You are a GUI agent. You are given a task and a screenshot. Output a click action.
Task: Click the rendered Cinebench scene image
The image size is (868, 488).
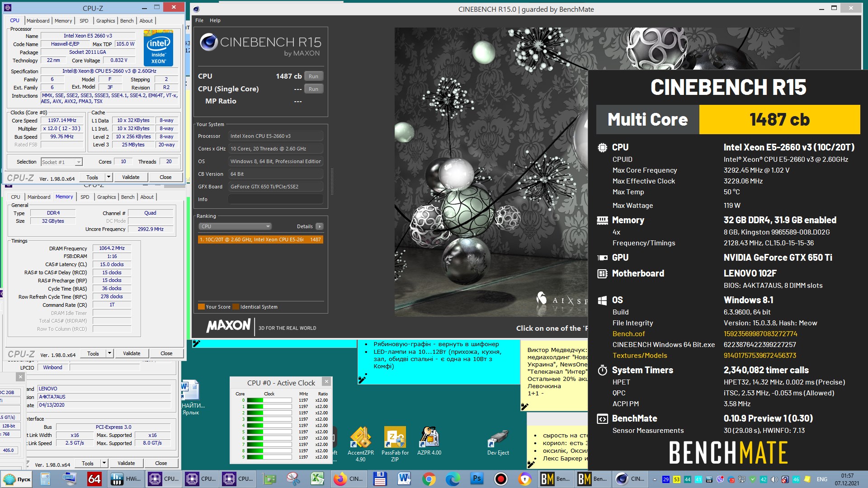491,172
